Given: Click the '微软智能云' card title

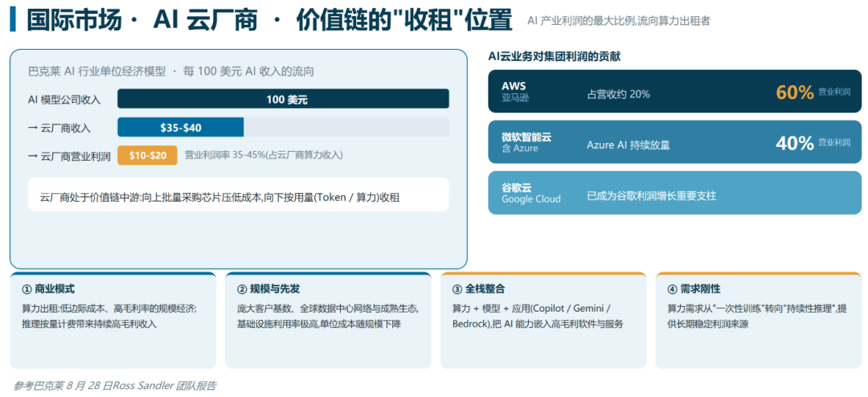Looking at the screenshot, I should tap(526, 137).
